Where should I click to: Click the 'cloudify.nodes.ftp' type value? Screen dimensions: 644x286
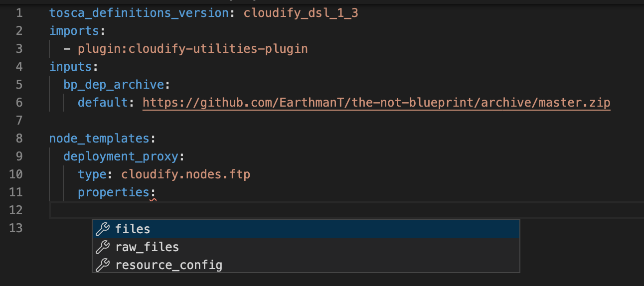(185, 174)
